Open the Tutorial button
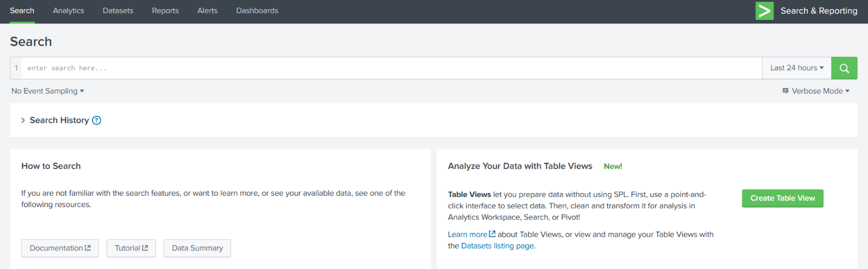This screenshot has height=269, width=868. [x=131, y=248]
